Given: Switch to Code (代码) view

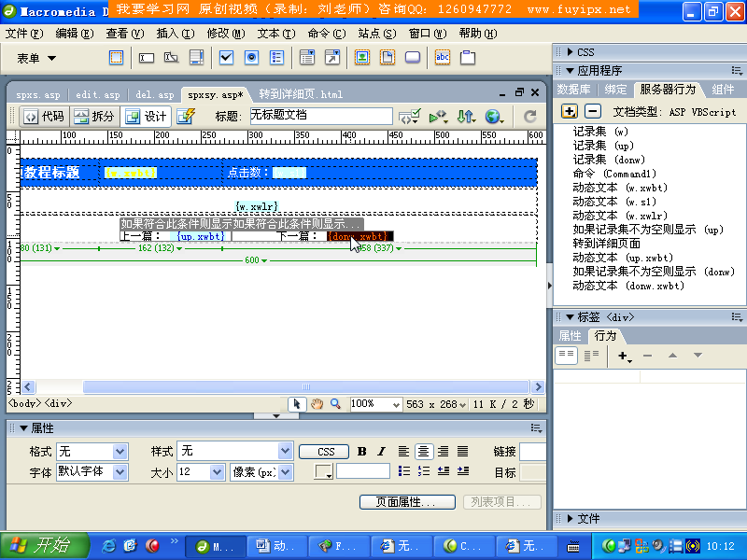Looking at the screenshot, I should tap(44, 116).
